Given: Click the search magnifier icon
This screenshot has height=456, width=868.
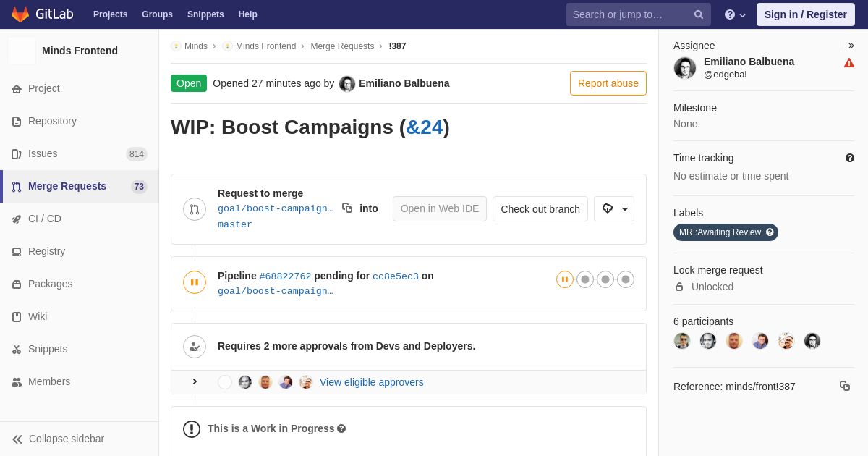Looking at the screenshot, I should pos(699,14).
